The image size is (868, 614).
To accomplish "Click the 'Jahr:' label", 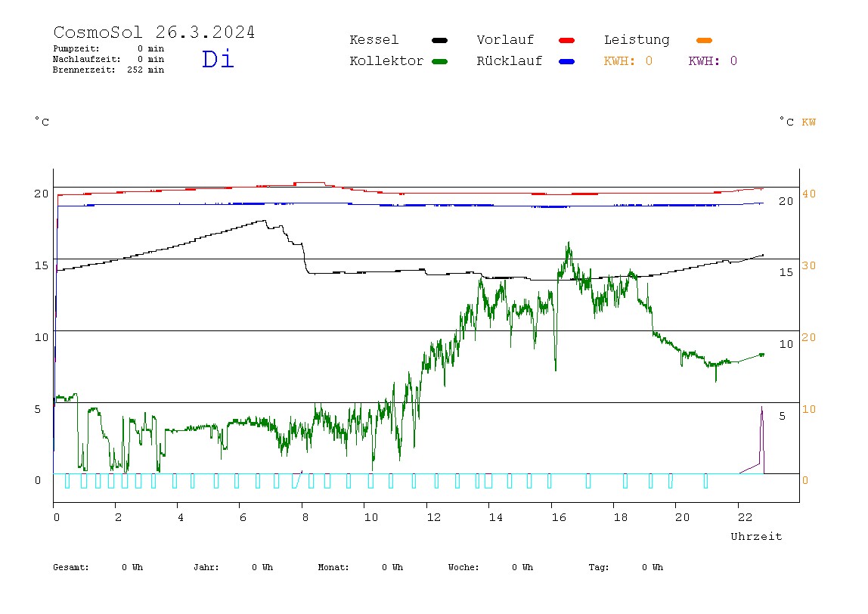I will coord(206,567).
